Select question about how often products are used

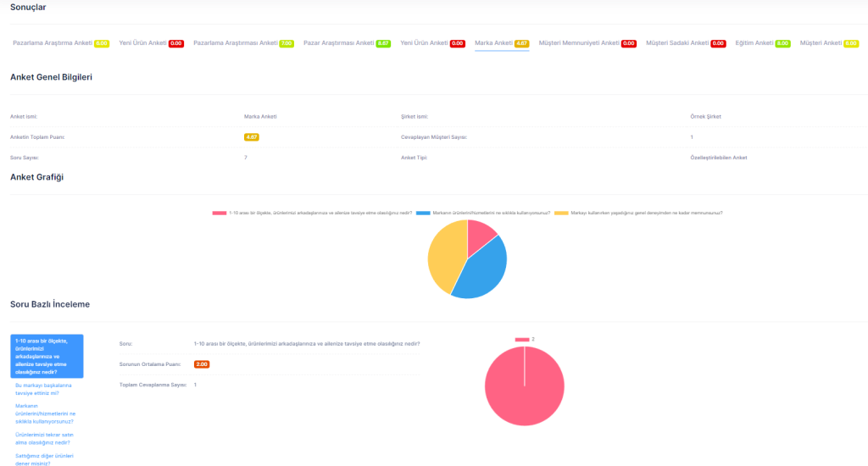pos(46,414)
